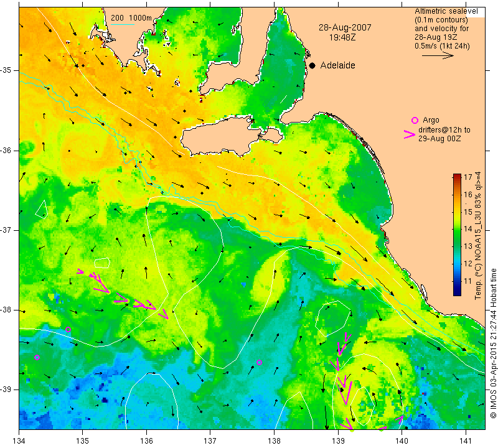Click colorbar tick label '11'

pos(468,281)
